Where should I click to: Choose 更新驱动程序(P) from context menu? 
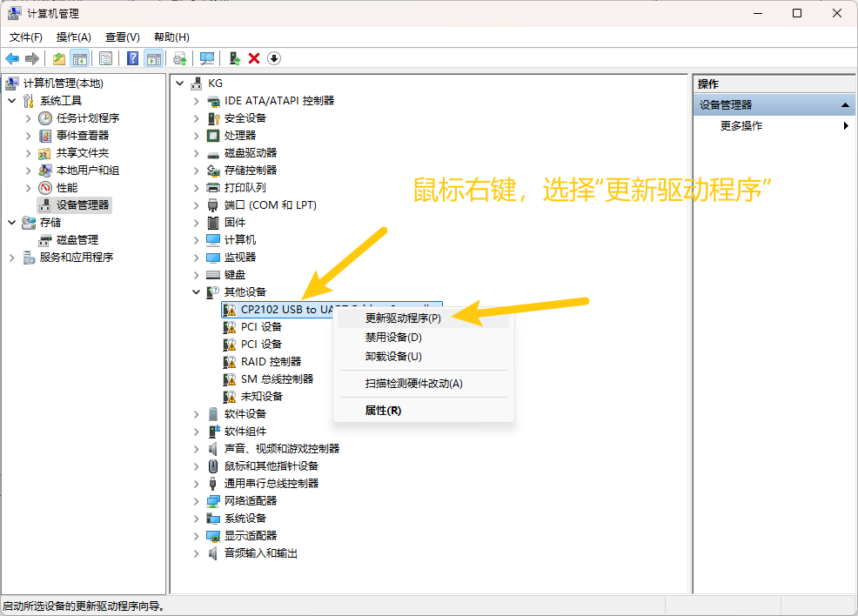click(x=424, y=318)
